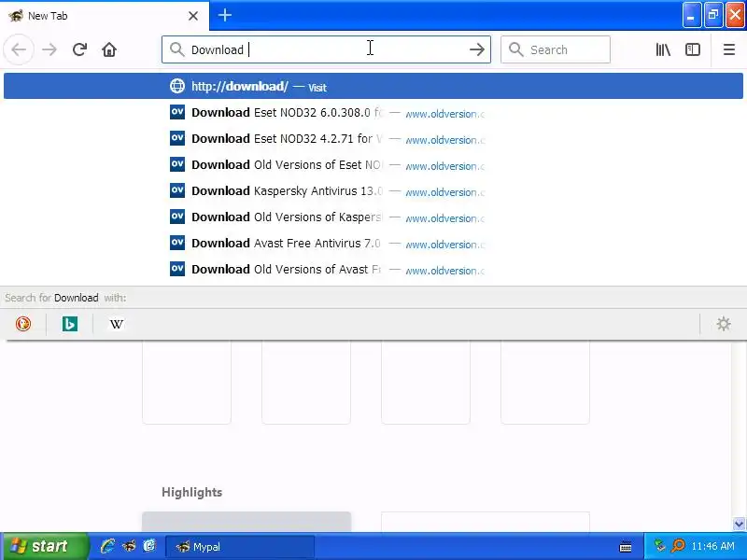Click the orange magnifier tray icon

(678, 546)
